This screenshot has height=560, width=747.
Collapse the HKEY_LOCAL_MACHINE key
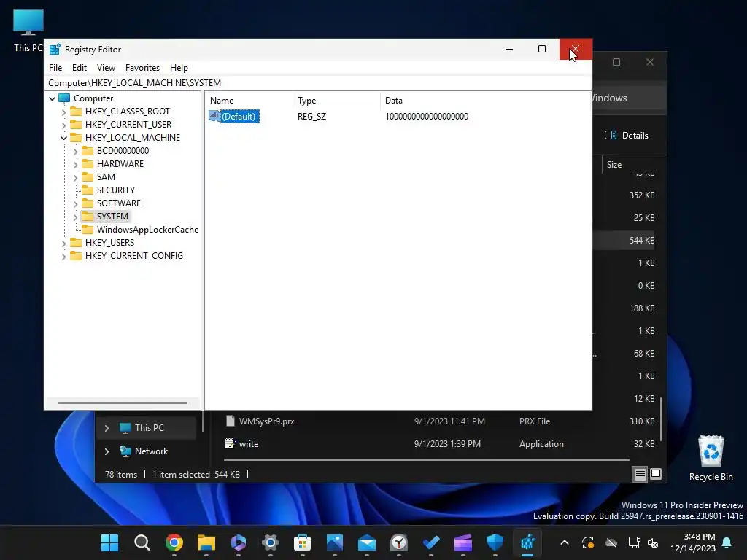coord(64,138)
